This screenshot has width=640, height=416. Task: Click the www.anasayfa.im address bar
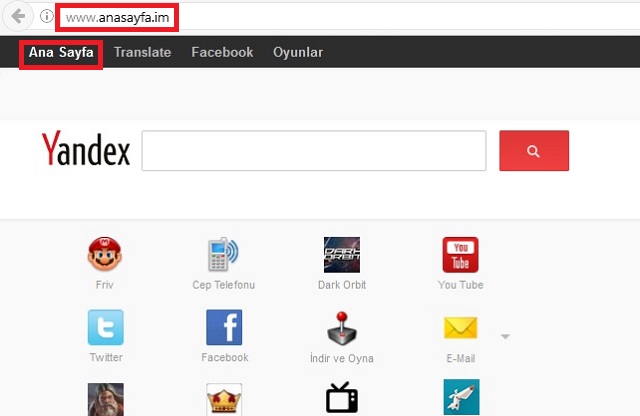(118, 18)
